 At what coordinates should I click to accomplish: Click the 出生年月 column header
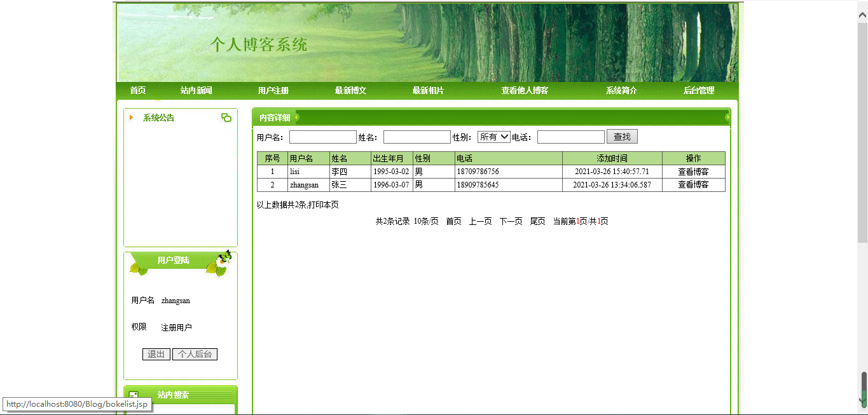tap(392, 158)
